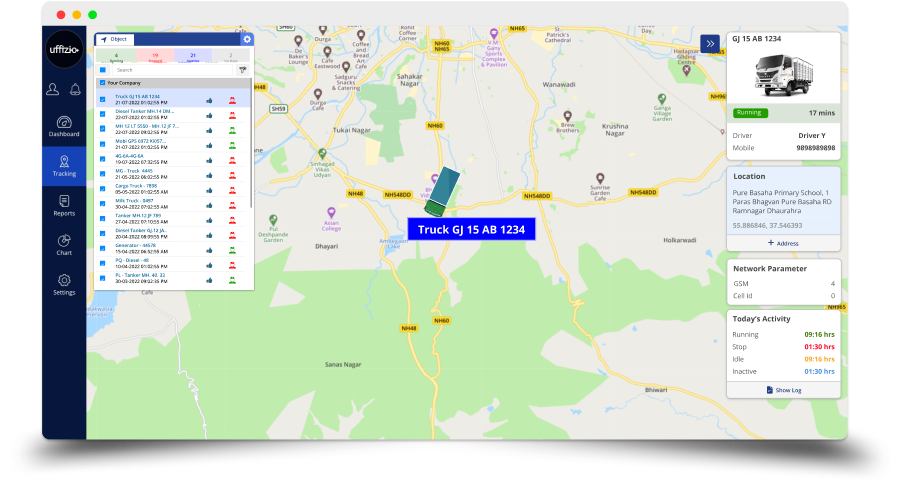
Task: Uncheck the Cargo Truck - 7838 checkbox
Action: pyautogui.click(x=103, y=189)
